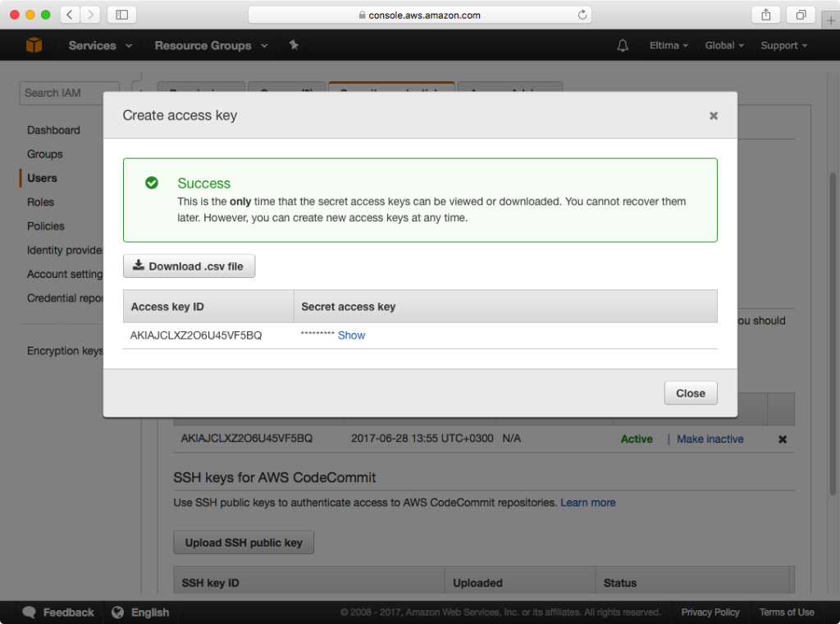This screenshot has width=840, height=624.
Task: Toggle the Safari sidebar icon
Action: [122, 15]
